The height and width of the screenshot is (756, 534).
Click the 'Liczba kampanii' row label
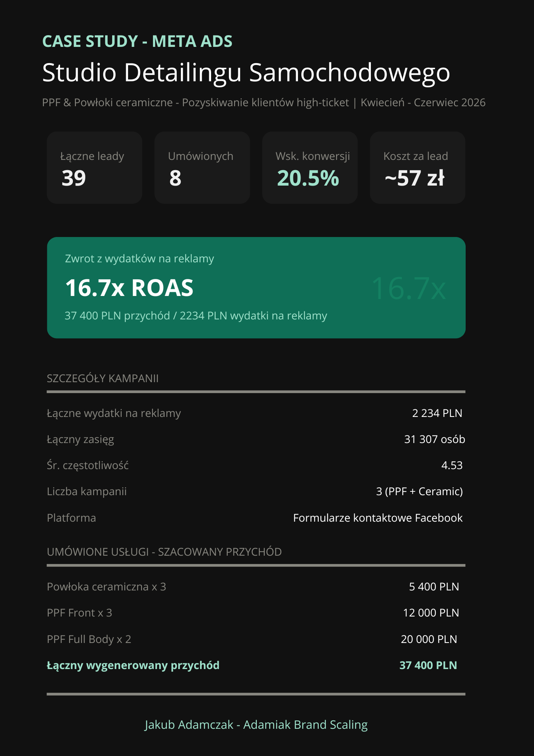[87, 491]
